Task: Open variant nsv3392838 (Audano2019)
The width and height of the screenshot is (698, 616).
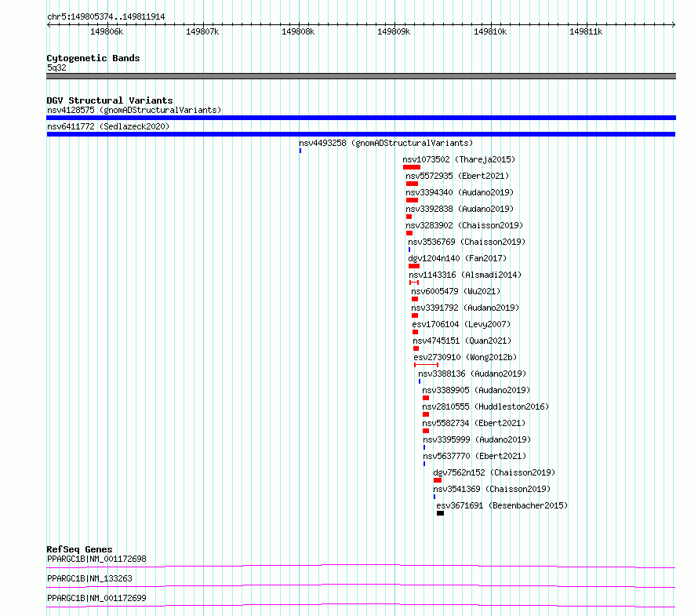Action: coord(460,209)
